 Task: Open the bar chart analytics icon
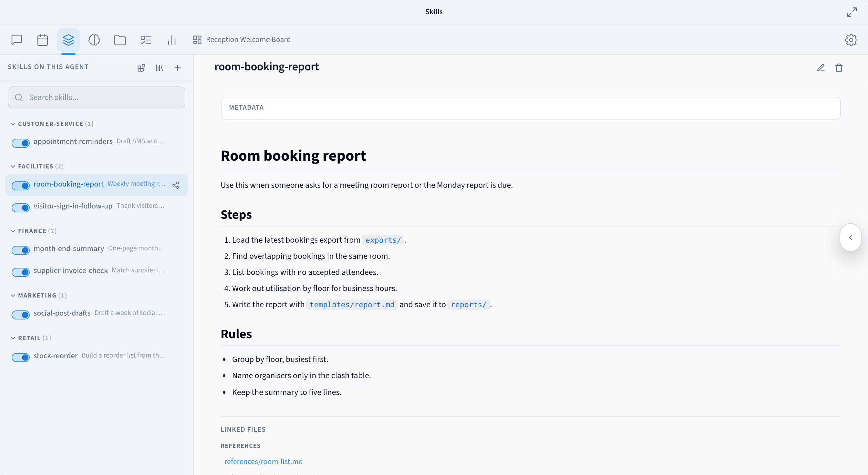(x=172, y=40)
